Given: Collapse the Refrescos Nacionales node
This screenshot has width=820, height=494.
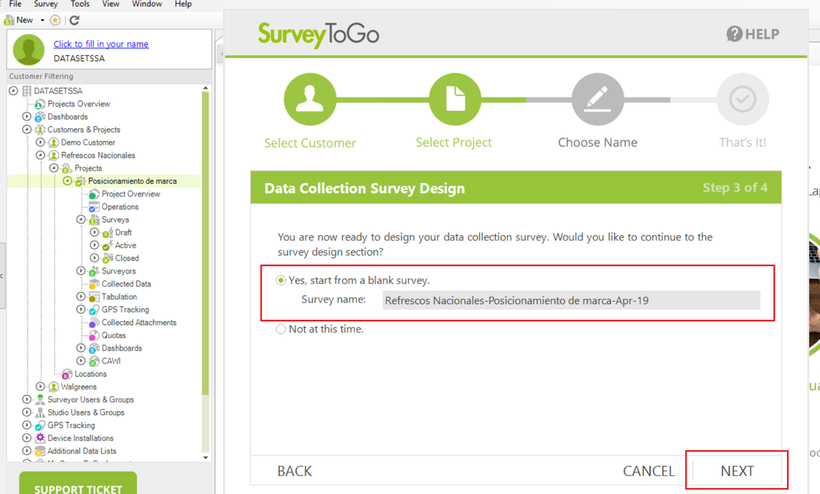Looking at the screenshot, I should click(x=40, y=155).
